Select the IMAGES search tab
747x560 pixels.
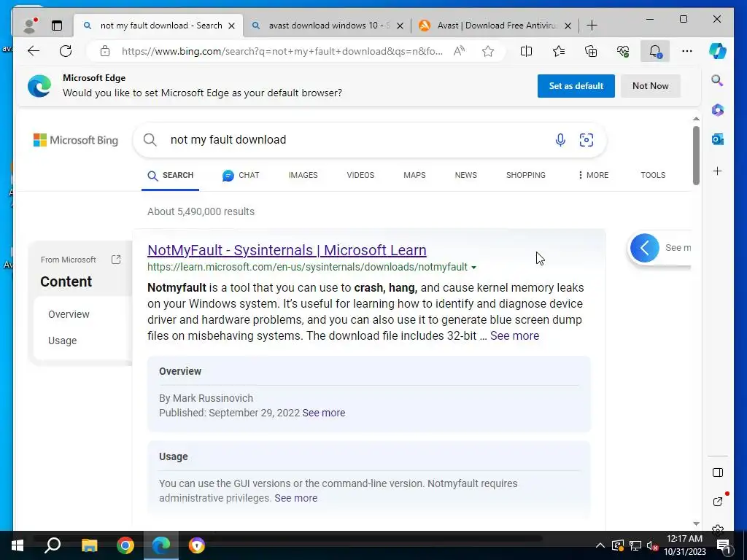click(x=303, y=175)
